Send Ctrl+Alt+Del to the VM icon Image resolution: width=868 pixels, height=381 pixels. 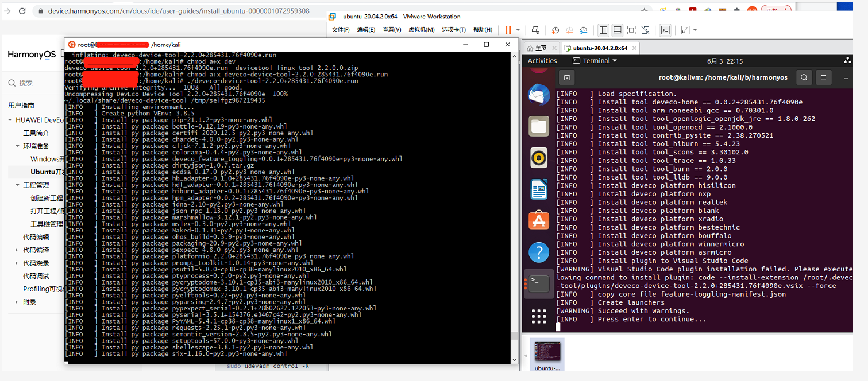click(x=535, y=30)
